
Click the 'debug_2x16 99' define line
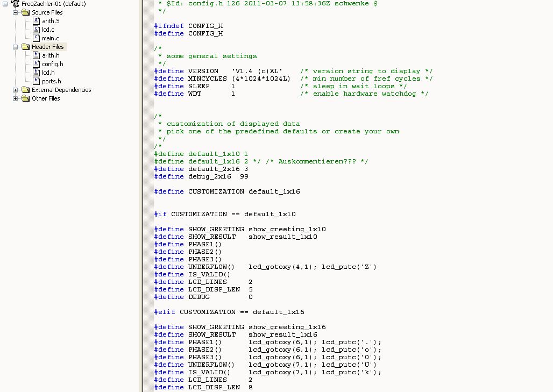coord(201,176)
